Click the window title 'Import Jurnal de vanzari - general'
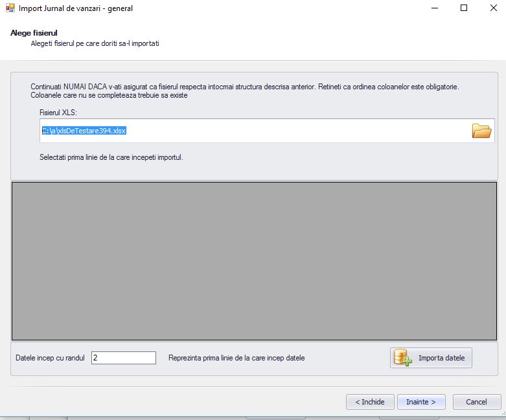Image resolution: width=506 pixels, height=420 pixels. [x=76, y=9]
